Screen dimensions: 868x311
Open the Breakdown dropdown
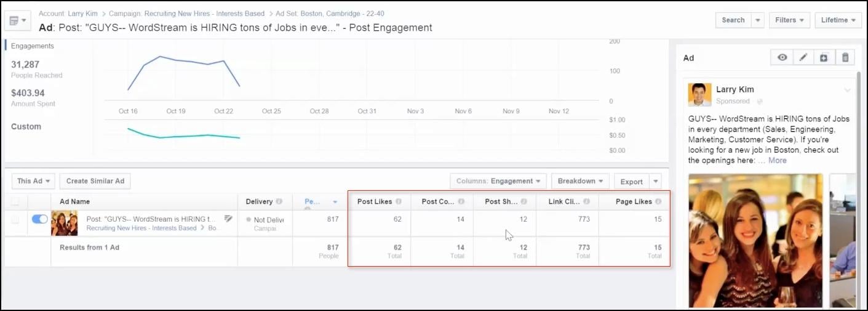coord(580,181)
